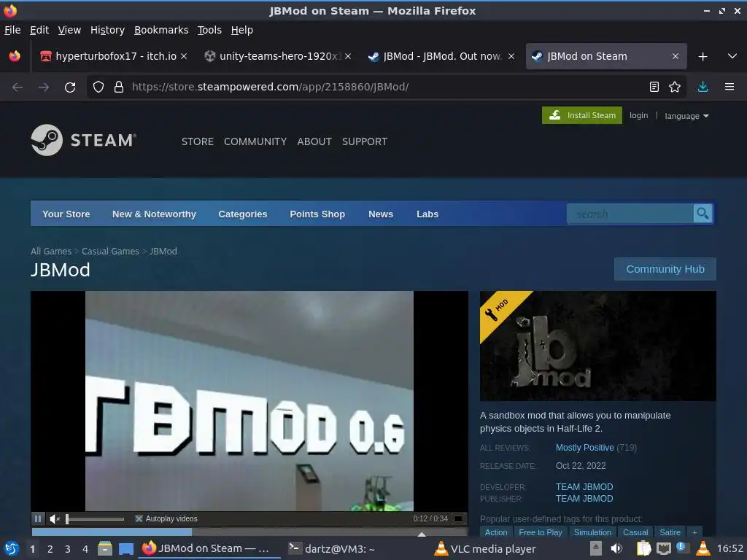Select the Action tag
This screenshot has height=560, width=747.
point(496,532)
